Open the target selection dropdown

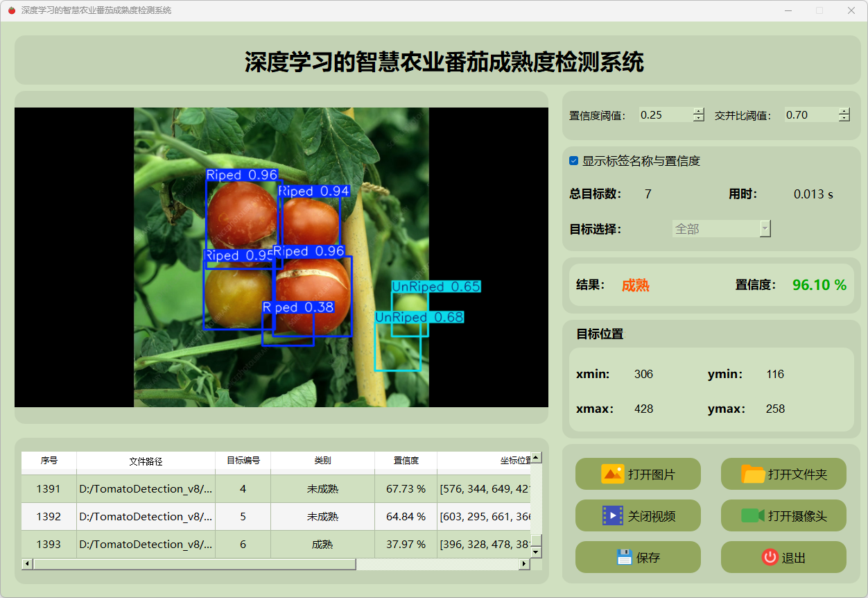[x=765, y=229]
